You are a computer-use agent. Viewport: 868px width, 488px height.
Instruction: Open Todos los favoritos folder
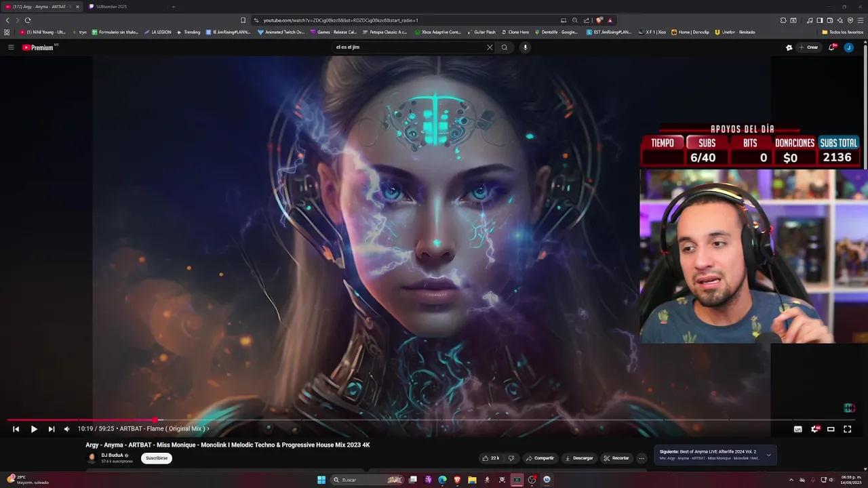(x=842, y=32)
